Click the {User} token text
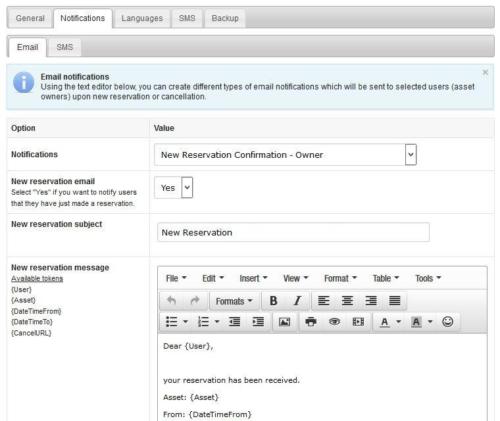500x421 pixels. point(21,290)
